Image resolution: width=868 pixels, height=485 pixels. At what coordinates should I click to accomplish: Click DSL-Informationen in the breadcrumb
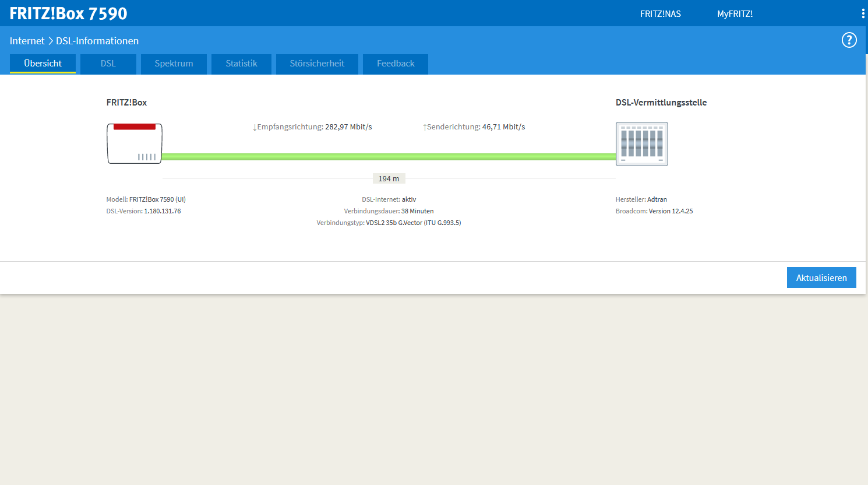97,41
